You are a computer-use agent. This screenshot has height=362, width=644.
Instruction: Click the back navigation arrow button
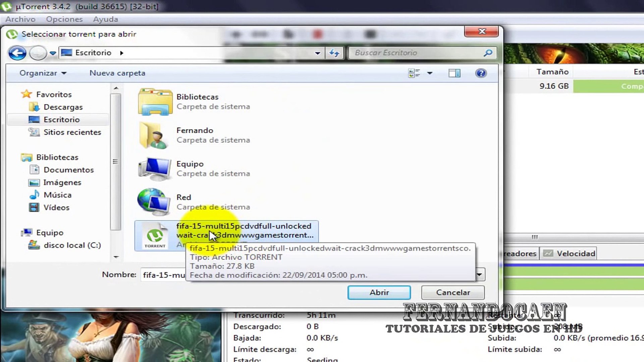pos(17,53)
